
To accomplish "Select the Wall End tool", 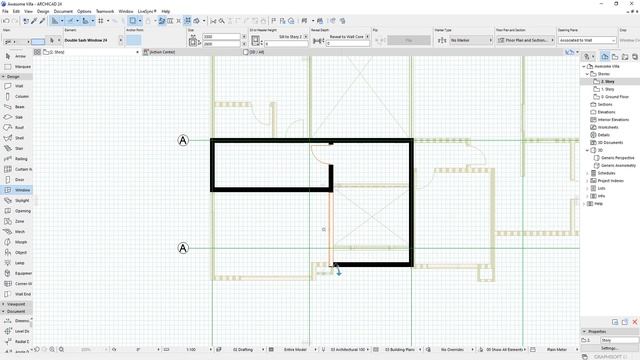I will point(16,294).
